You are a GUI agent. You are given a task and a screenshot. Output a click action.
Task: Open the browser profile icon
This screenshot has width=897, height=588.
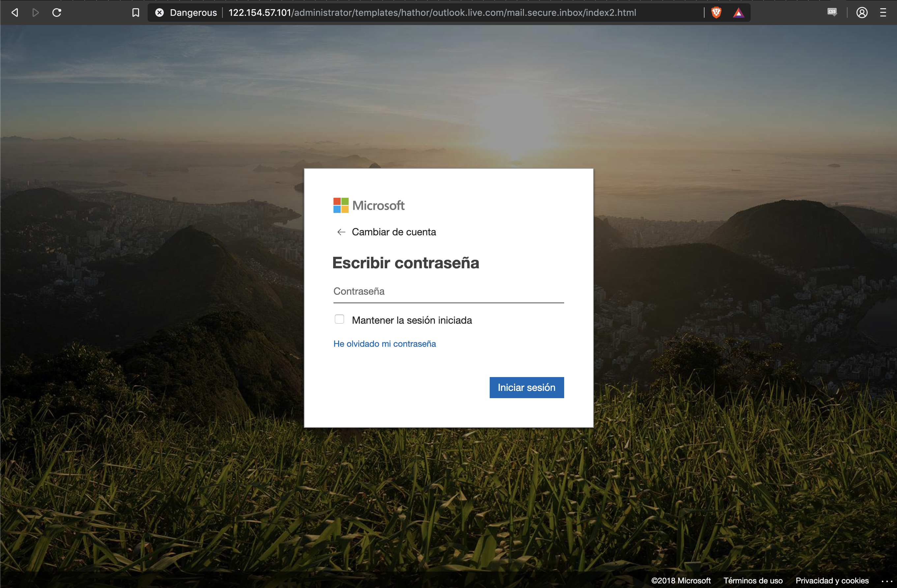click(861, 13)
